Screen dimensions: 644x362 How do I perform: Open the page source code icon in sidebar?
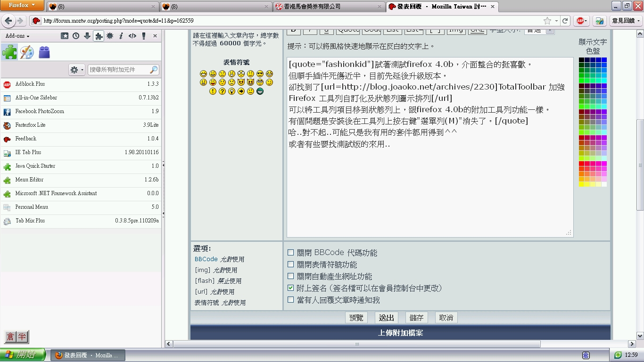click(132, 36)
